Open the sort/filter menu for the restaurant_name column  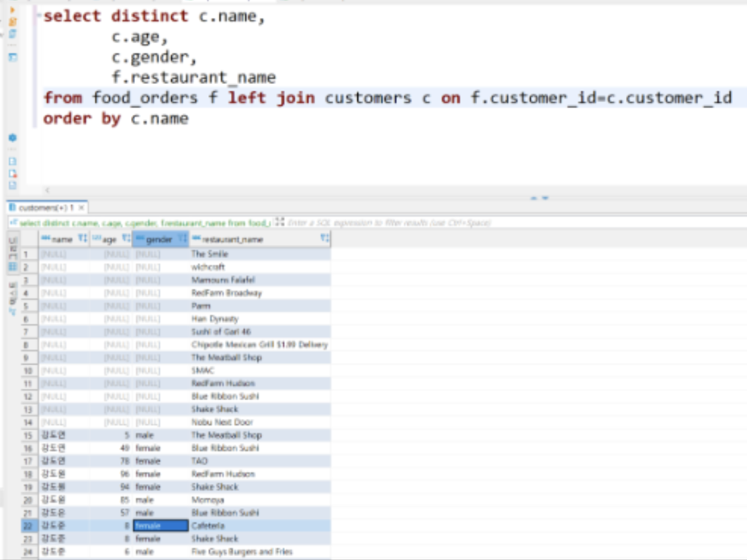click(x=324, y=238)
